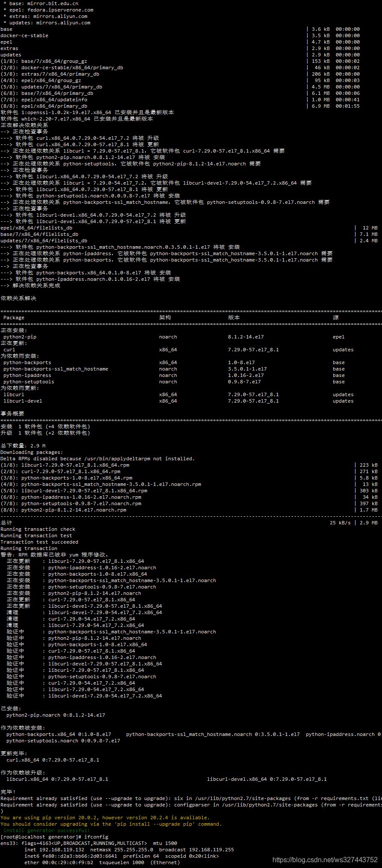Viewport: 382px width, 868px height.
Task: Click 'libcurl-devel' in the package table
Action: (23, 401)
